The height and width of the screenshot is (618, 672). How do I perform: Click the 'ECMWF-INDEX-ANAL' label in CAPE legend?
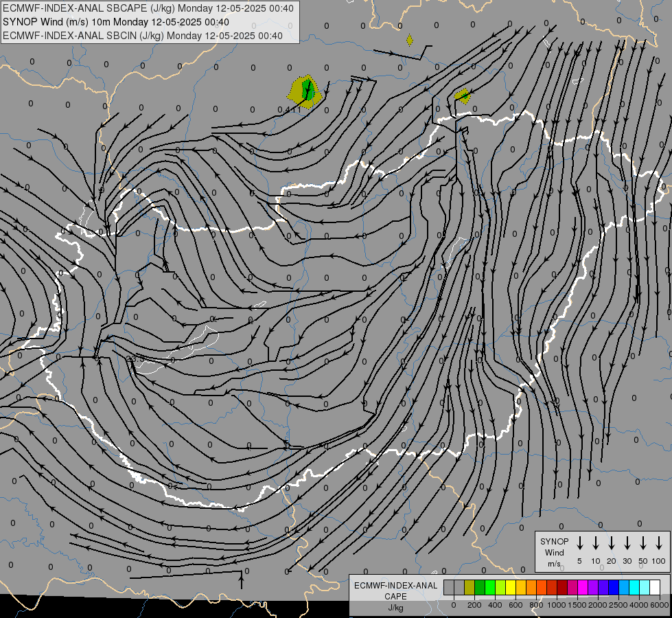point(395,586)
